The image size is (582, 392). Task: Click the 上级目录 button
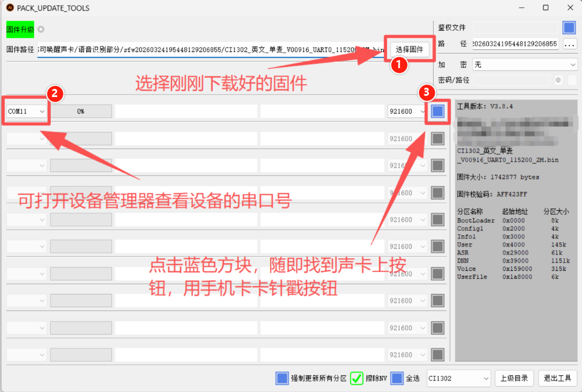click(x=514, y=378)
